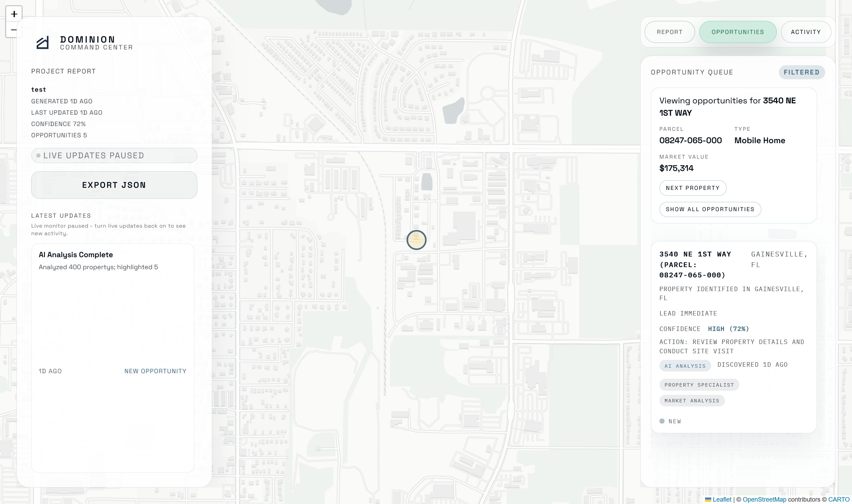
Task: Click the highlighted property marker on map
Action: (x=416, y=240)
